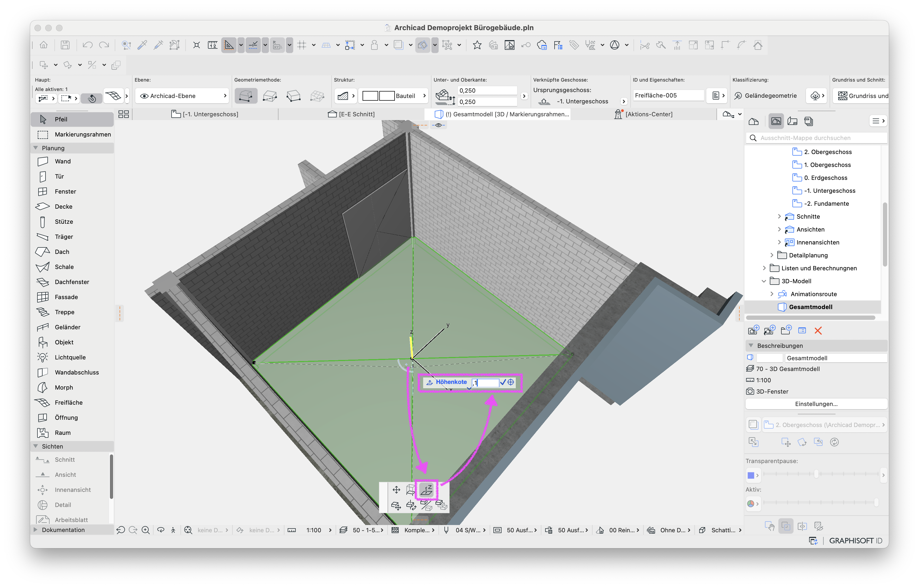Choose the Tür tool

[x=72, y=176]
